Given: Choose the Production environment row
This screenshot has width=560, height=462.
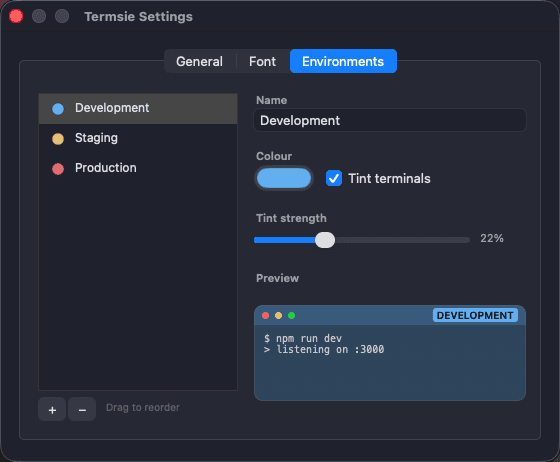Looking at the screenshot, I should coord(138,168).
